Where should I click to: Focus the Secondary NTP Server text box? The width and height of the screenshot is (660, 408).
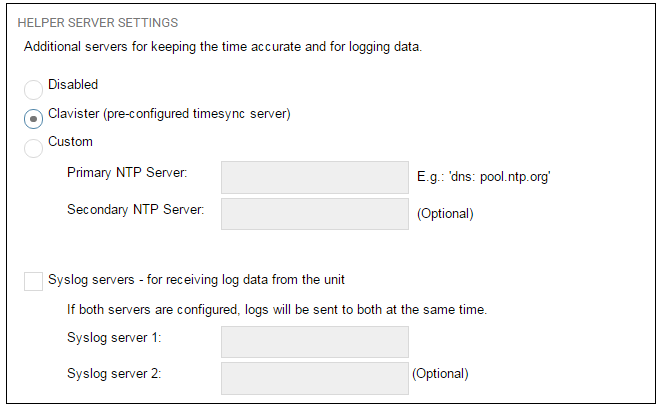[314, 213]
